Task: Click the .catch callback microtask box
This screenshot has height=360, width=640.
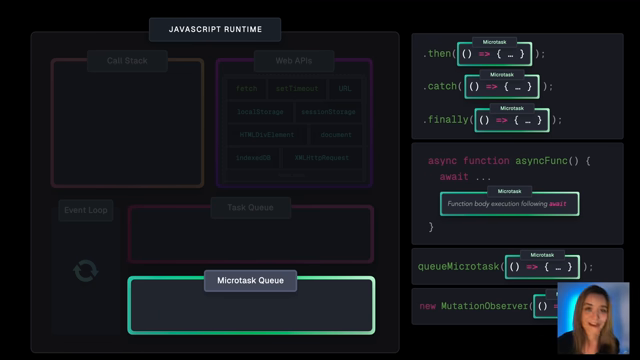Action: (x=502, y=87)
